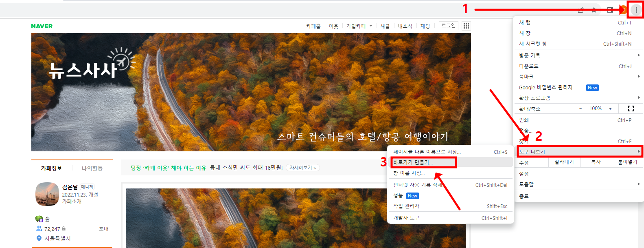Click the 로그인 button
The image size is (644, 248).
[x=449, y=25]
